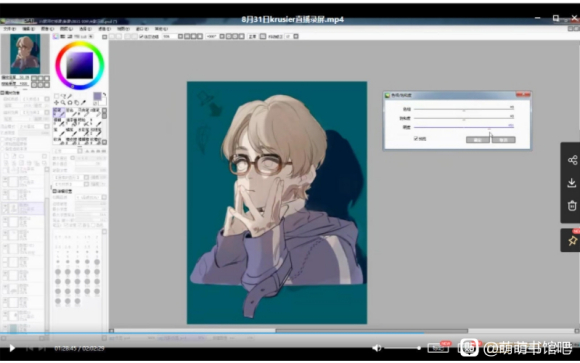Viewport: 580px width, 363px height.
Task: Toggle the preview checkbox in dialog
Action: [416, 138]
